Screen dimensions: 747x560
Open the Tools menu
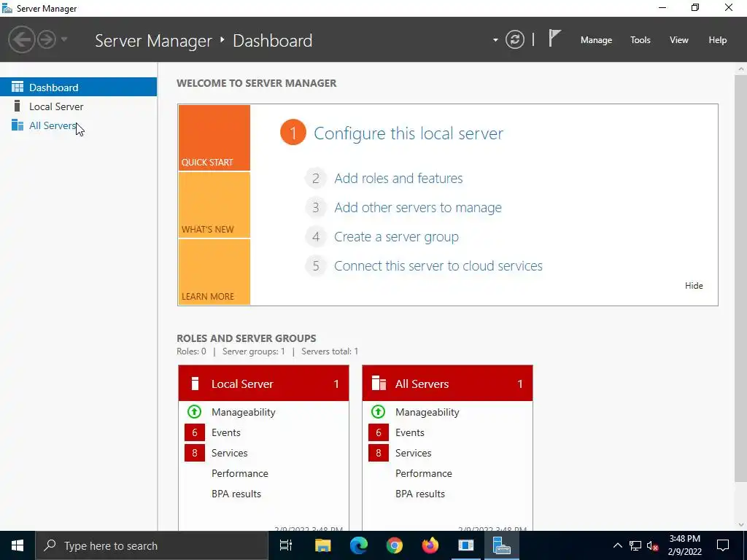[x=640, y=40]
